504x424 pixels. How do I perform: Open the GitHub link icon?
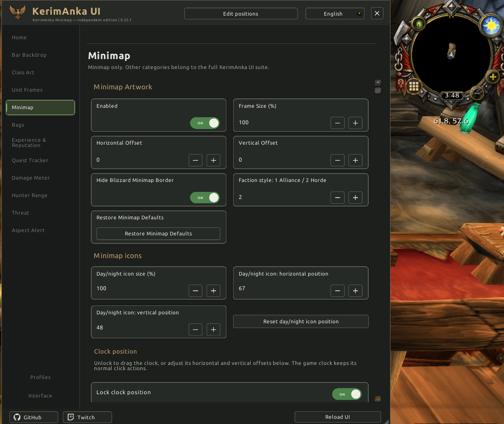click(17, 417)
